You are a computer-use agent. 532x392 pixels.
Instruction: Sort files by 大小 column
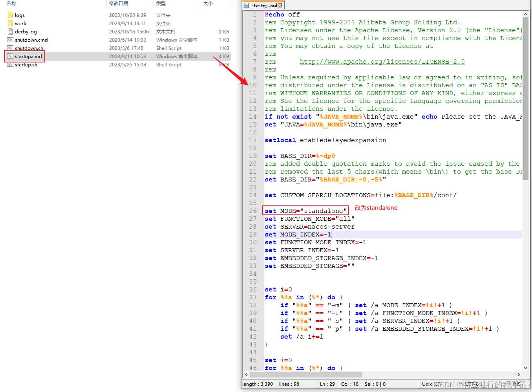pos(208,3)
